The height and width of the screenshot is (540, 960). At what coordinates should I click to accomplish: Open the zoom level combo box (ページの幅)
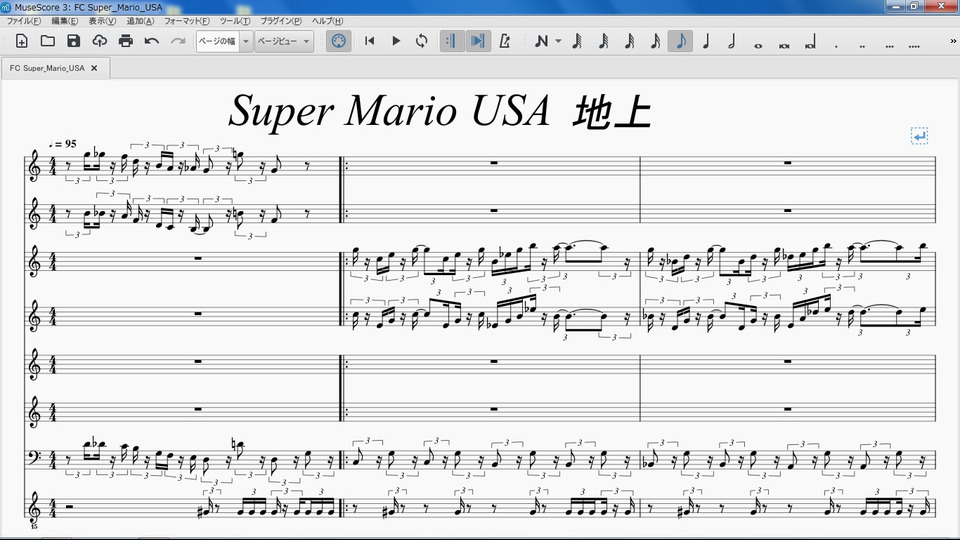coord(225,41)
